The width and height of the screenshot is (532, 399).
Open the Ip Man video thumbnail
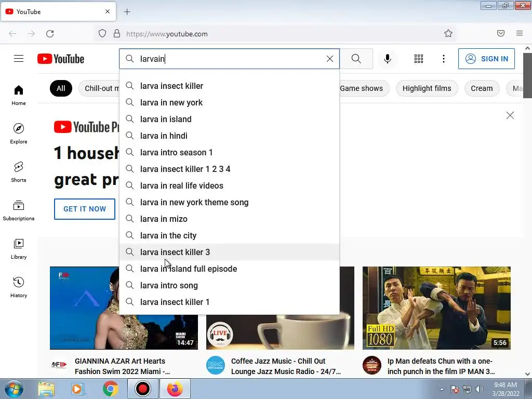coord(436,308)
